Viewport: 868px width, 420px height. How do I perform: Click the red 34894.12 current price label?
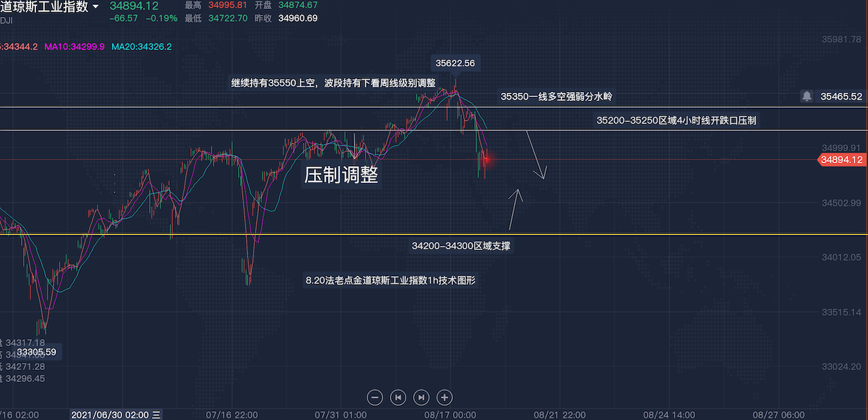[842, 160]
